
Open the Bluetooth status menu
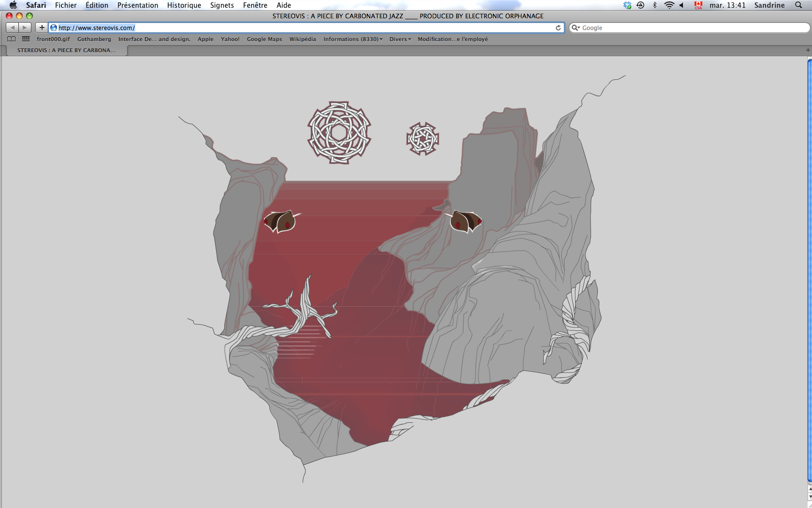click(655, 5)
